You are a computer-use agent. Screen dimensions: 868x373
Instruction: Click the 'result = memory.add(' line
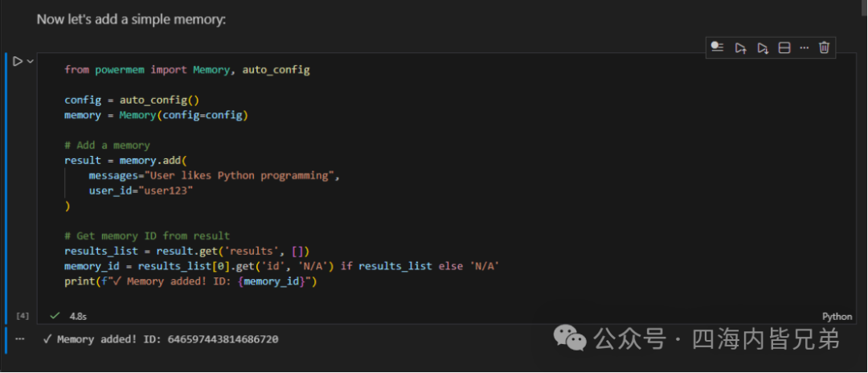pos(125,161)
